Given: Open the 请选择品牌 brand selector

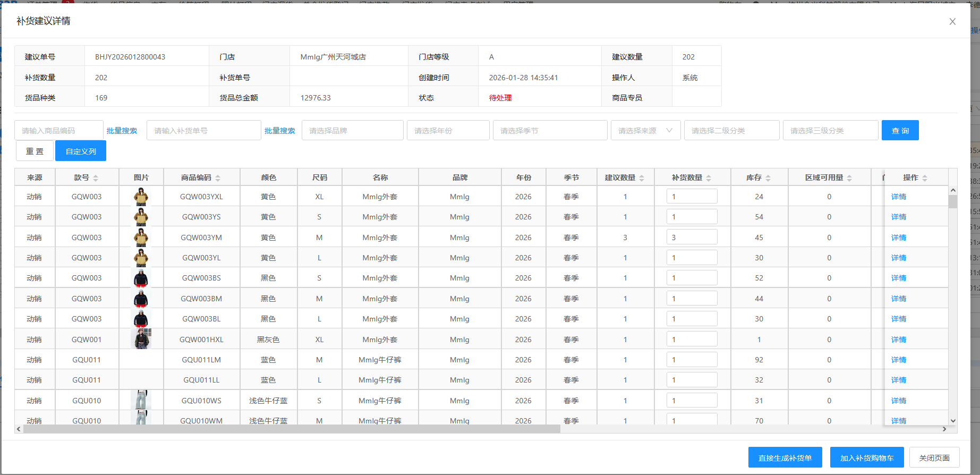Looking at the screenshot, I should [352, 131].
